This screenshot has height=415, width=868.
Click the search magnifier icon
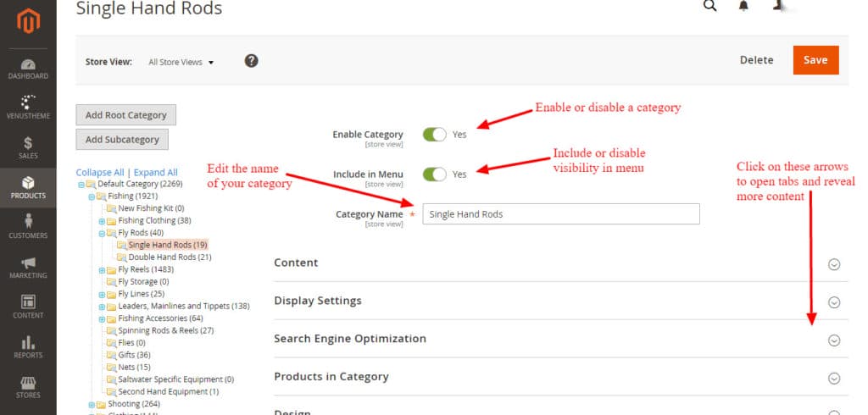(709, 6)
